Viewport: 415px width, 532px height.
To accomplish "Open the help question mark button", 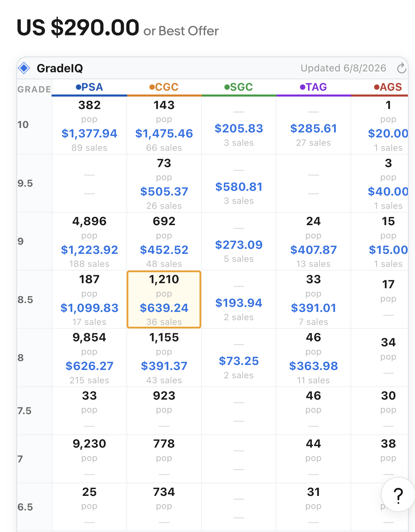I will 398,495.
